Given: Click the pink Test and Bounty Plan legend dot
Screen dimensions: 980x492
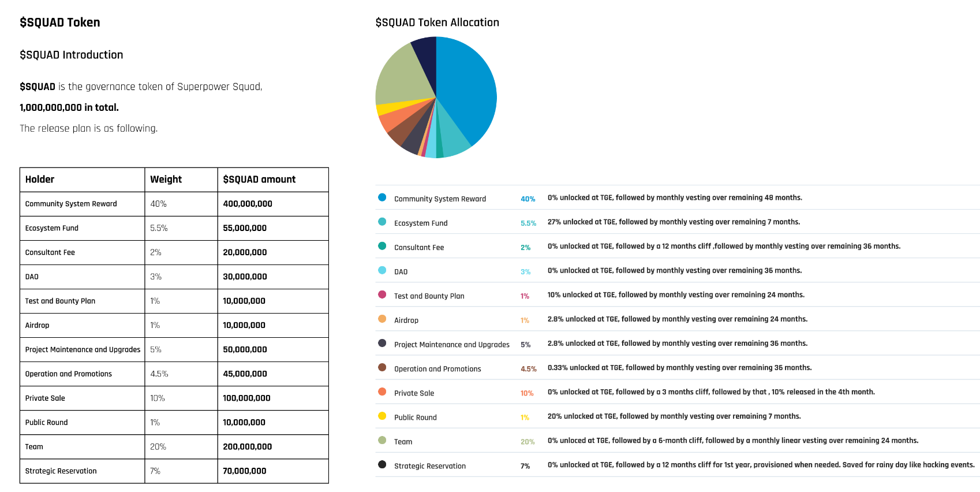Looking at the screenshot, I should (x=382, y=295).
